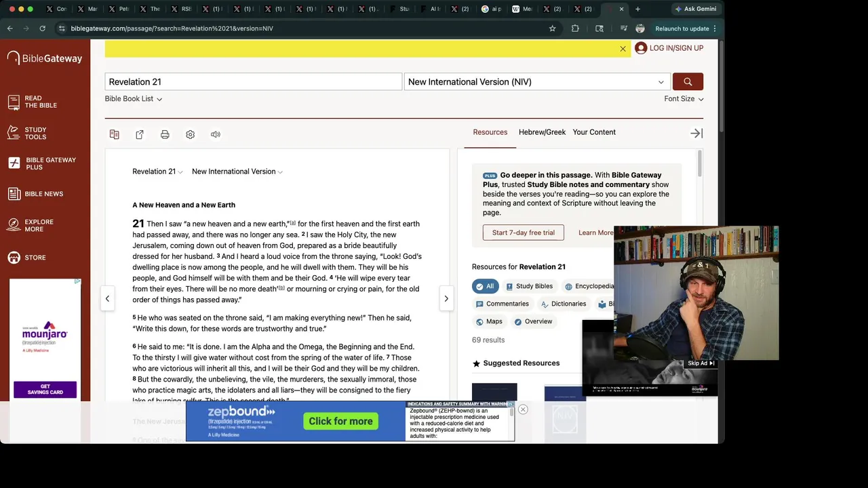Click Ask Gemini in the browser

[x=695, y=9]
